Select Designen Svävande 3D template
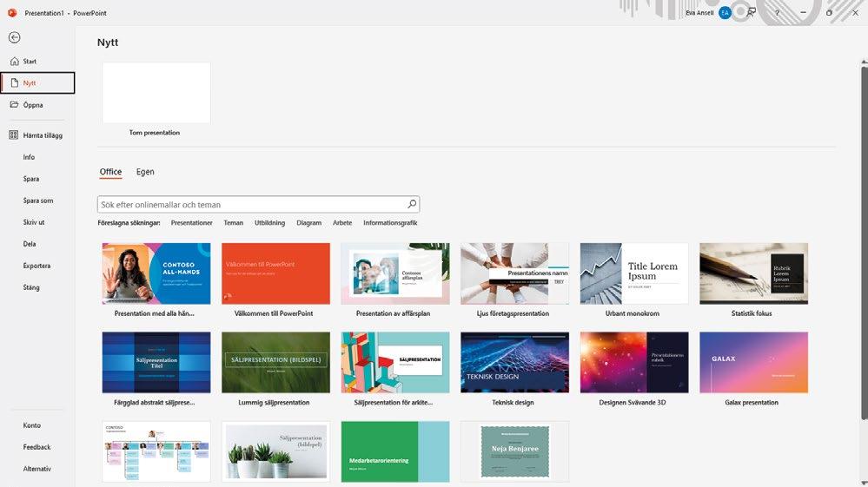868x487 pixels. 634,363
